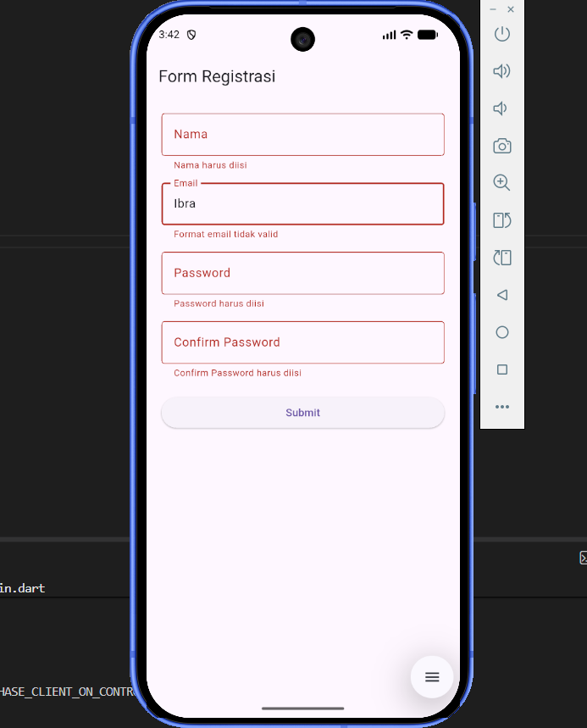
Task: Tap the shield icon in status bar
Action: coord(191,35)
